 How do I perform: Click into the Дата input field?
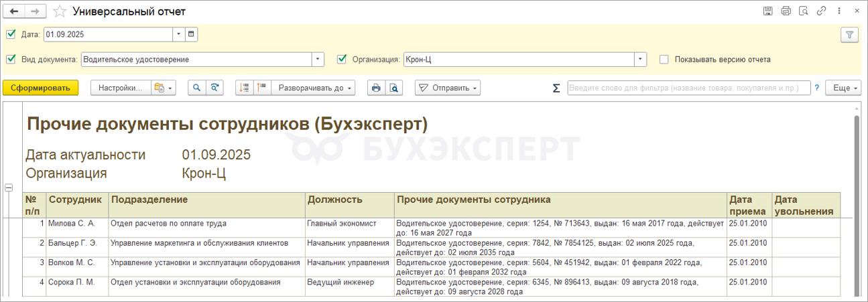click(108, 34)
